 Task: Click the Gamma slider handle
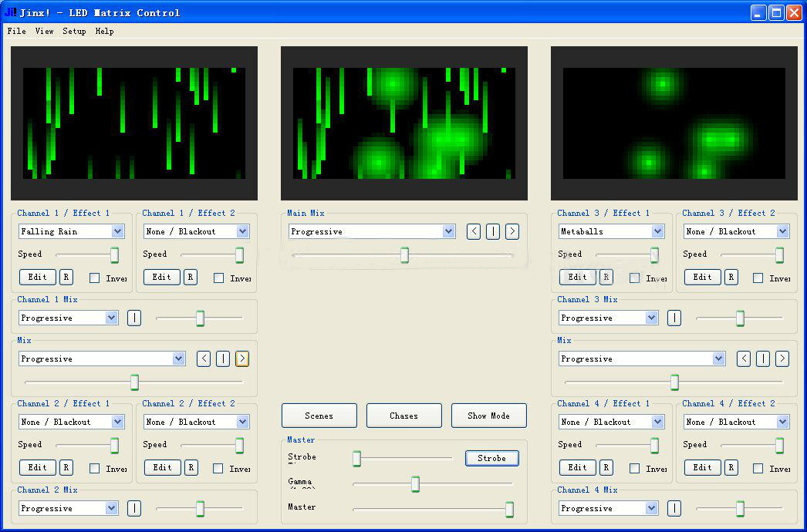pyautogui.click(x=415, y=484)
